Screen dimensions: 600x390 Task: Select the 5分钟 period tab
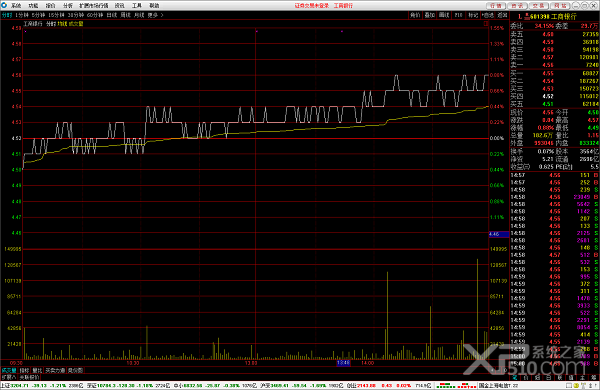[x=38, y=15]
